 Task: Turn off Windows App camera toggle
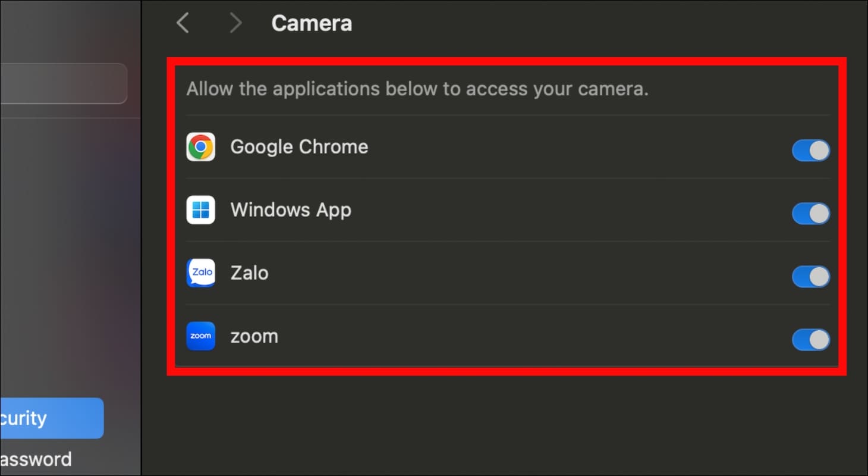[810, 214]
